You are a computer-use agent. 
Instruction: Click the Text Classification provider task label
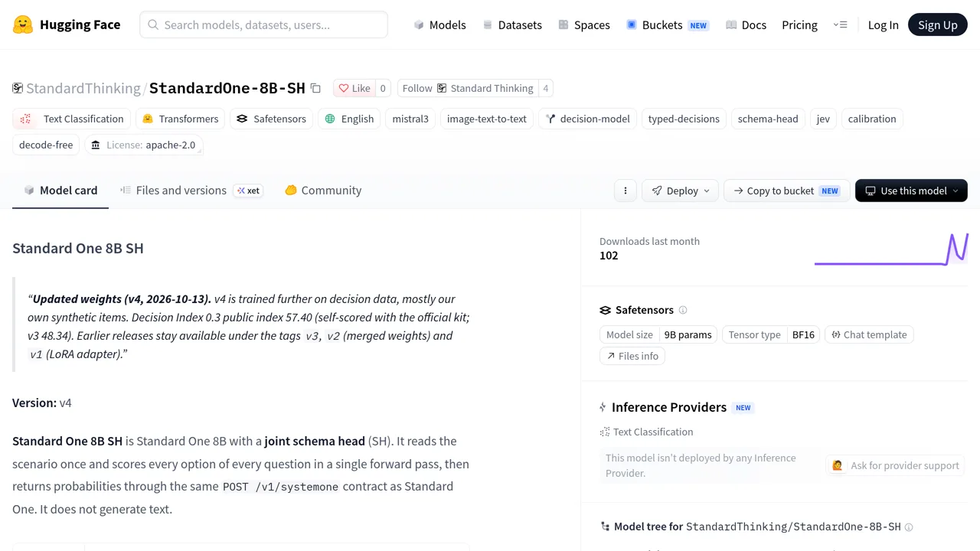coord(653,432)
